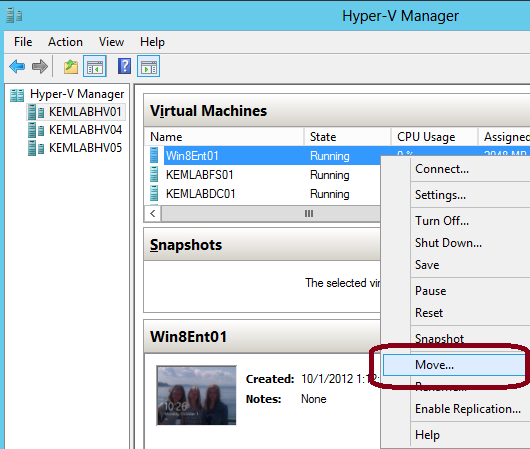This screenshot has height=449, width=530.
Task: Click the Win8Ent01 preview thumbnail
Action: pyautogui.click(x=196, y=395)
